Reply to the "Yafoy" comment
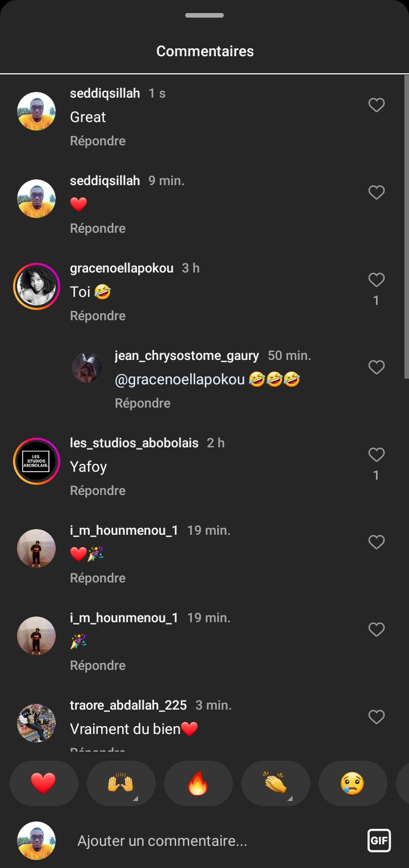The width and height of the screenshot is (409, 868). [98, 490]
